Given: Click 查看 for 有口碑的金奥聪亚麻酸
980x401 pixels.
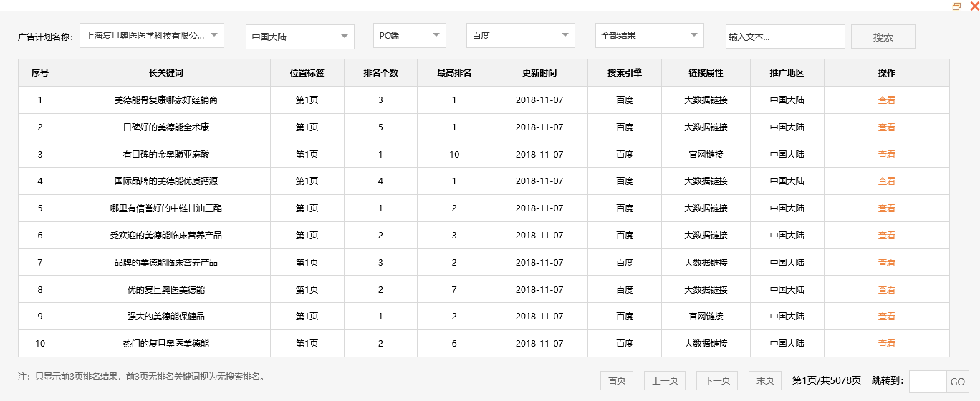Looking at the screenshot, I should (887, 155).
